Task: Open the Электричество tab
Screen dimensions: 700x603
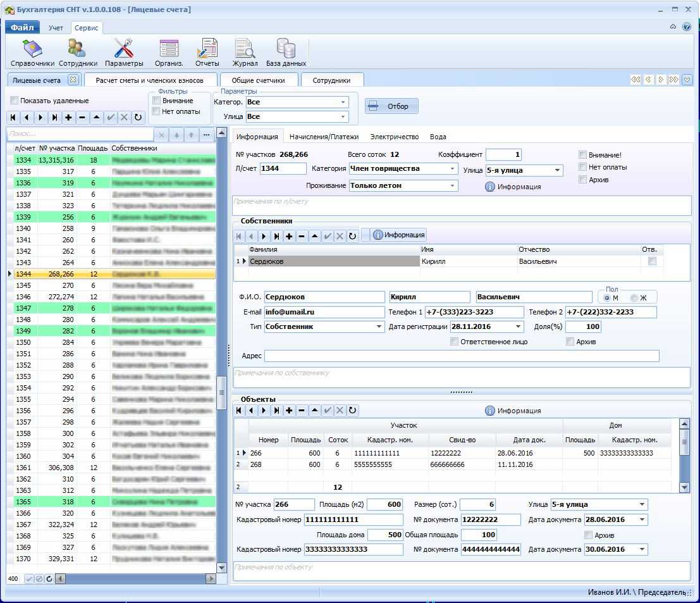Action: 394,137
